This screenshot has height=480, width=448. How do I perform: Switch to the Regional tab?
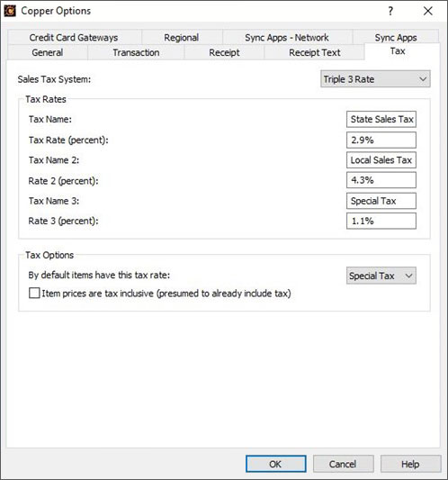[x=182, y=37]
